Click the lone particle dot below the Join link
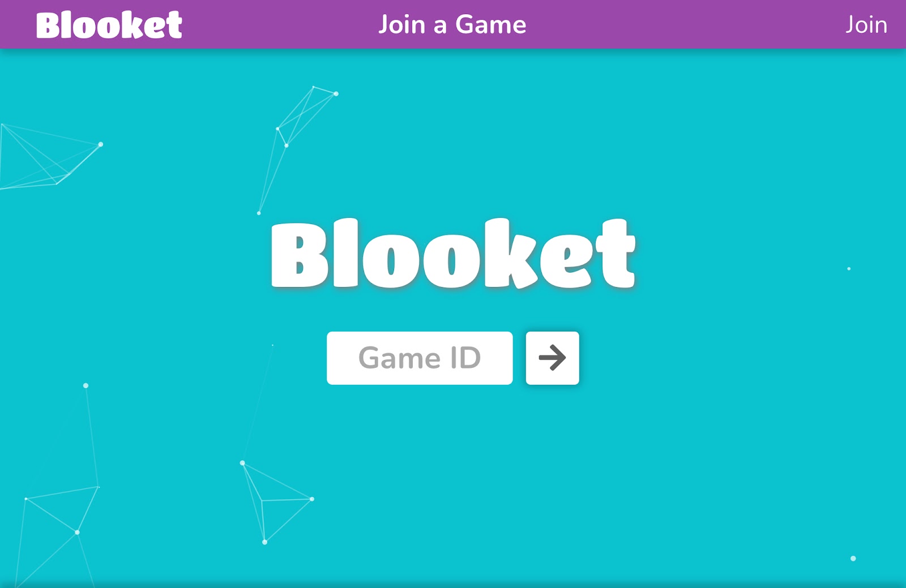 [x=849, y=269]
